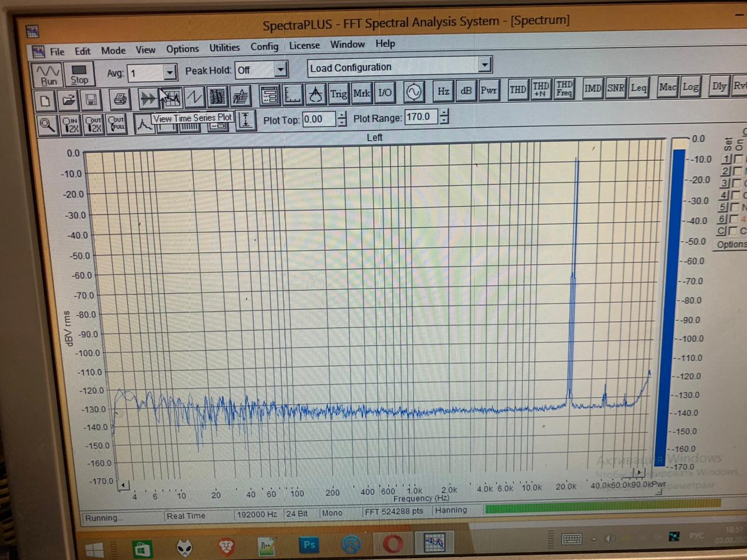Switch to the Spectrum view icon
The height and width of the screenshot is (560, 747).
171,97
